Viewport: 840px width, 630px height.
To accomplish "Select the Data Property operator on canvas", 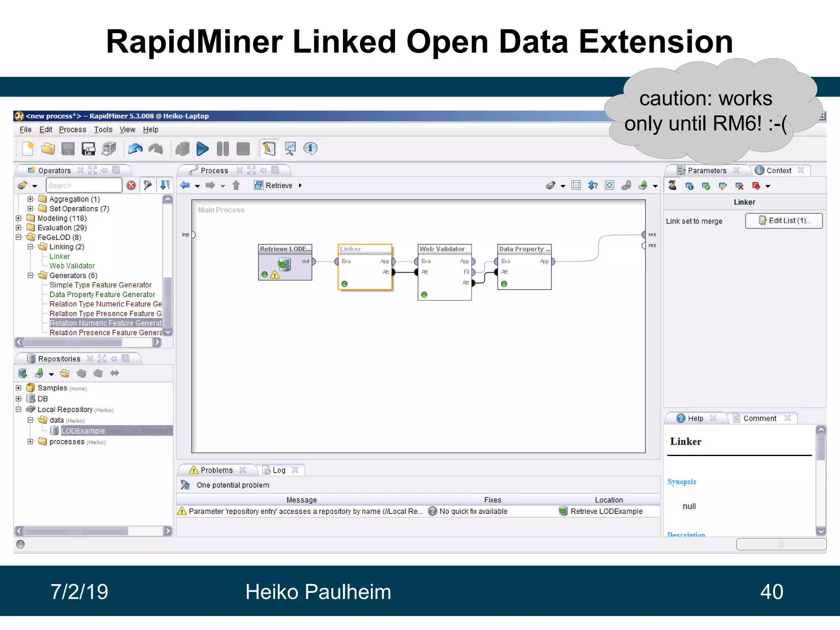I will [525, 267].
